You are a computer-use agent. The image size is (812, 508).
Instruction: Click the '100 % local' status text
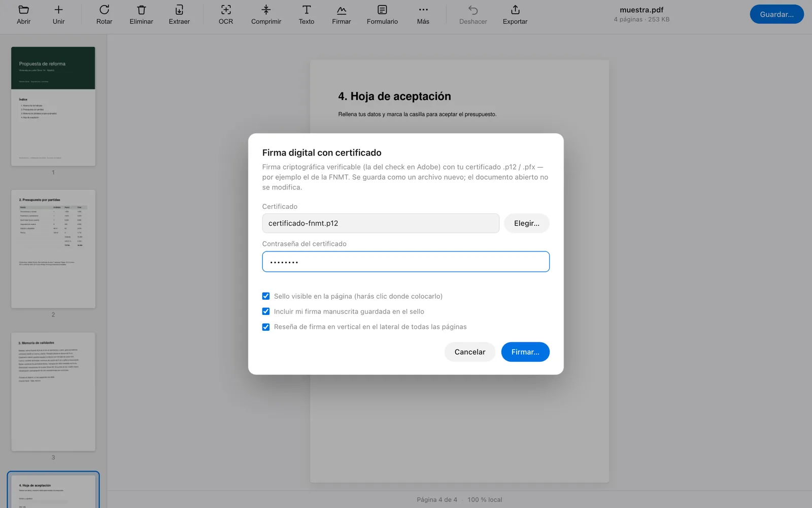[485, 500]
